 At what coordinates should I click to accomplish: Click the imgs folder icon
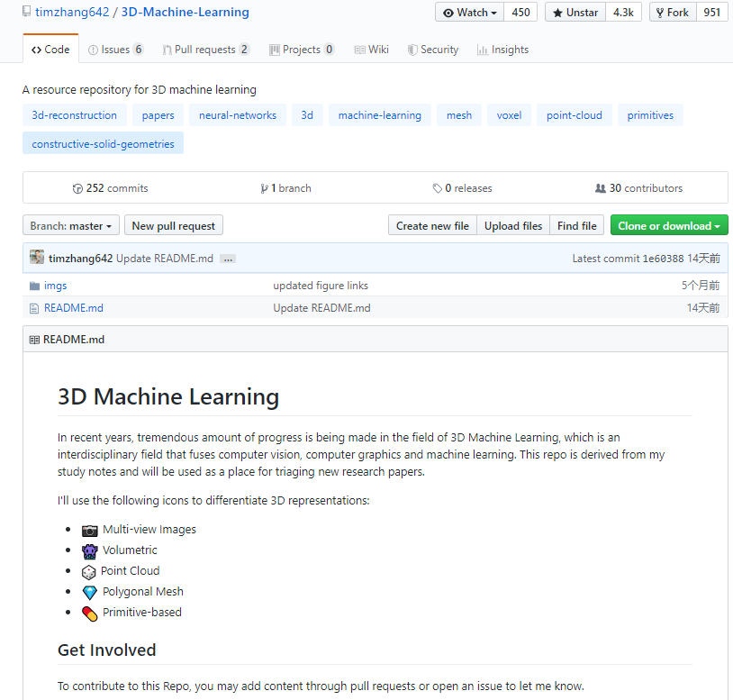(x=34, y=286)
